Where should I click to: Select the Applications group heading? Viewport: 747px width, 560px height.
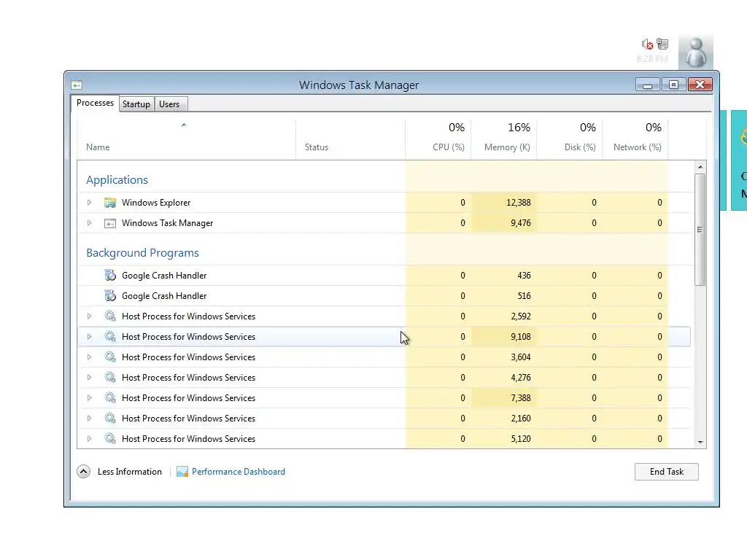(x=117, y=180)
